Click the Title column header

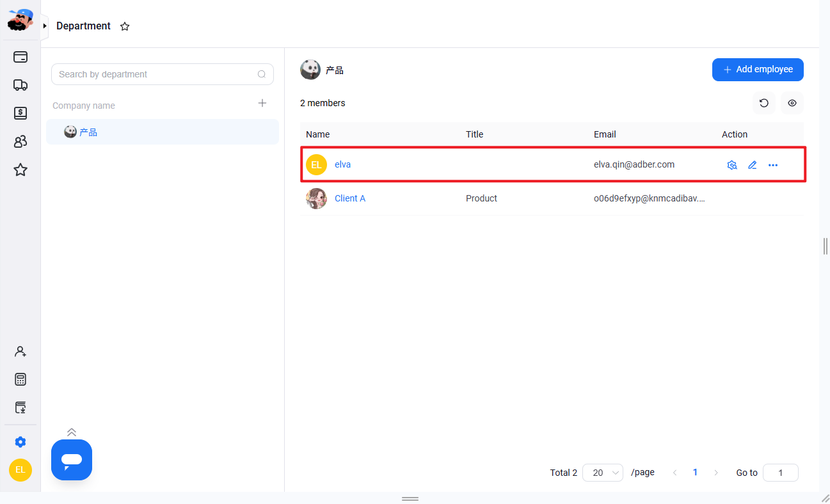(x=474, y=134)
